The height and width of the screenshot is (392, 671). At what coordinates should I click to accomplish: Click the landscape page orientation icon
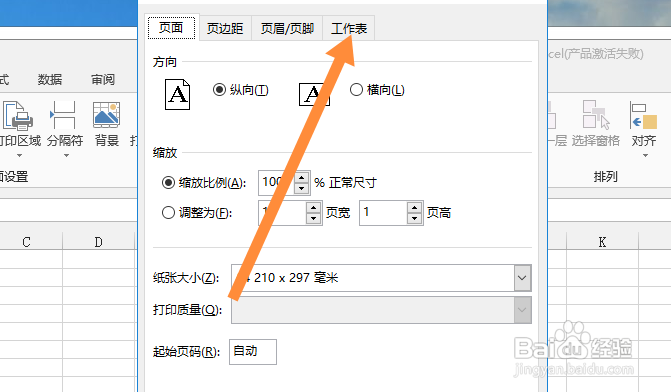tap(314, 94)
